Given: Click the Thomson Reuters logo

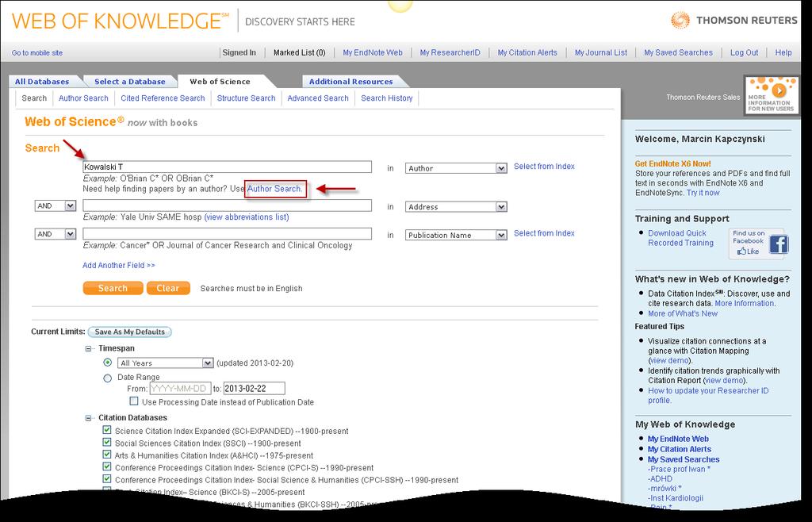Looking at the screenshot, I should (733, 20).
